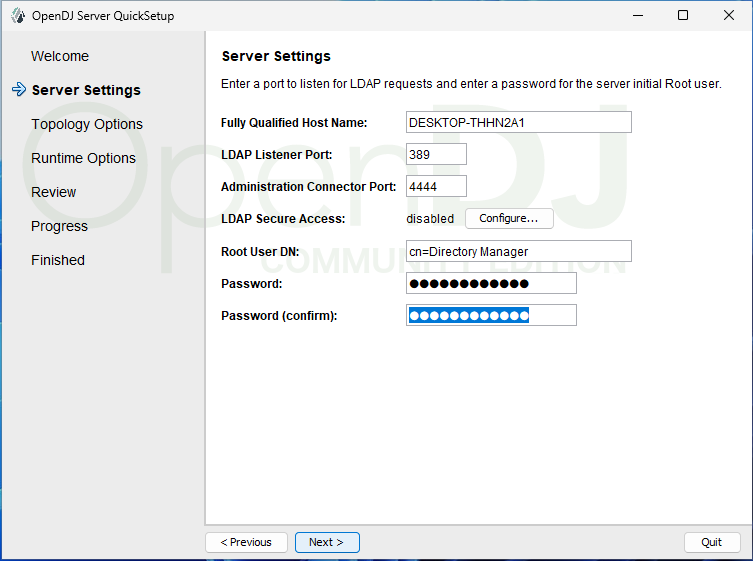Click the Finished step label
Image resolution: width=753 pixels, height=561 pixels.
(x=58, y=260)
